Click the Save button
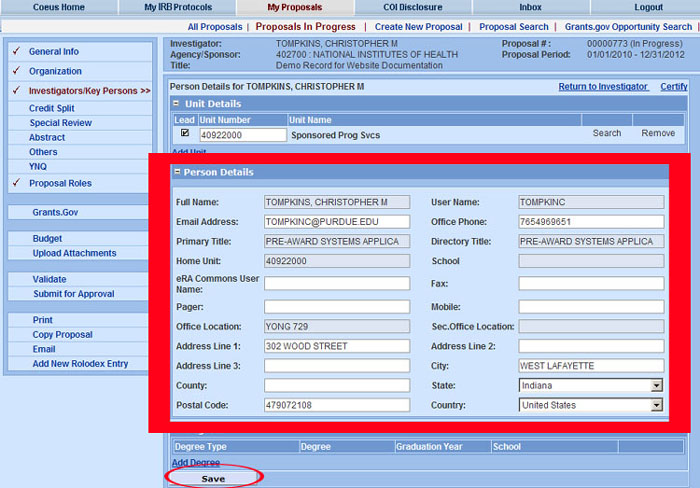The image size is (700, 488). pos(213,479)
